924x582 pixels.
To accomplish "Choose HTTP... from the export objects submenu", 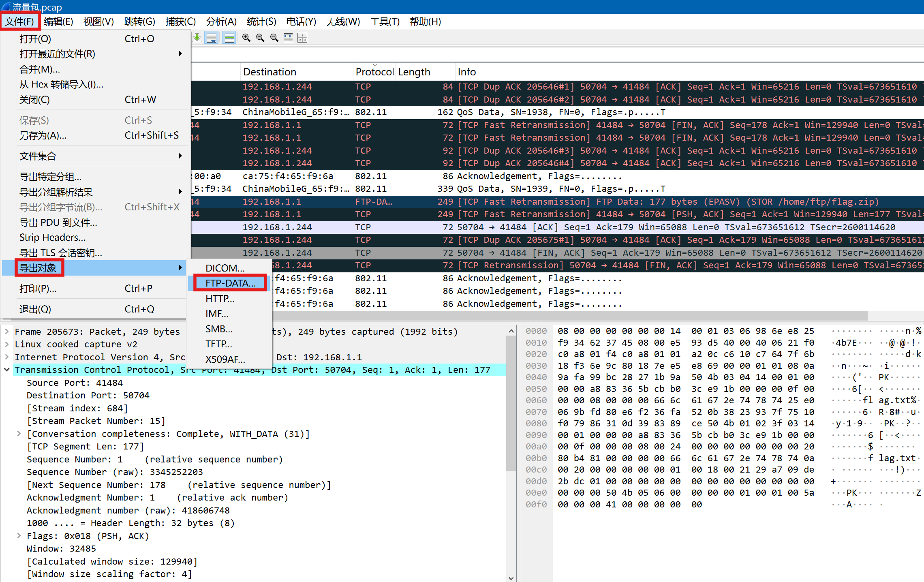I will click(220, 298).
